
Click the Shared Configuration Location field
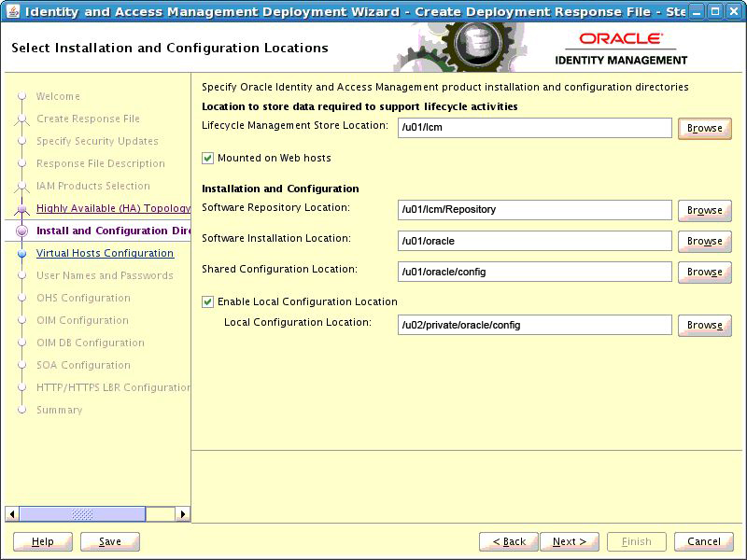[534, 272]
